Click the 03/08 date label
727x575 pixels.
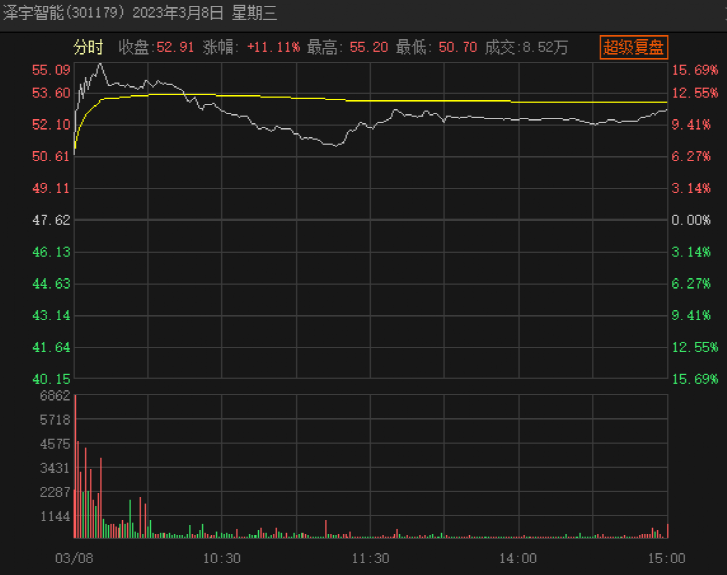(x=74, y=558)
